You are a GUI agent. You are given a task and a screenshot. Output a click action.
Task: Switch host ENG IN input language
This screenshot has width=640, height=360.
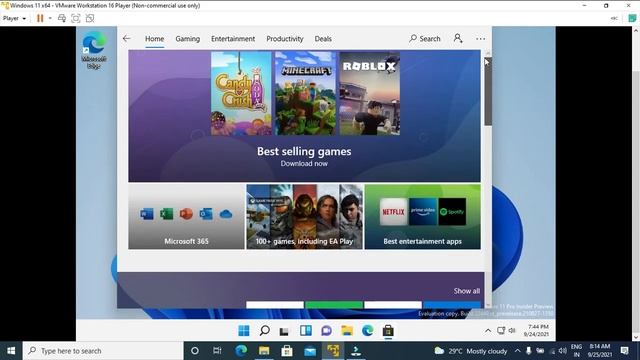[x=576, y=351]
